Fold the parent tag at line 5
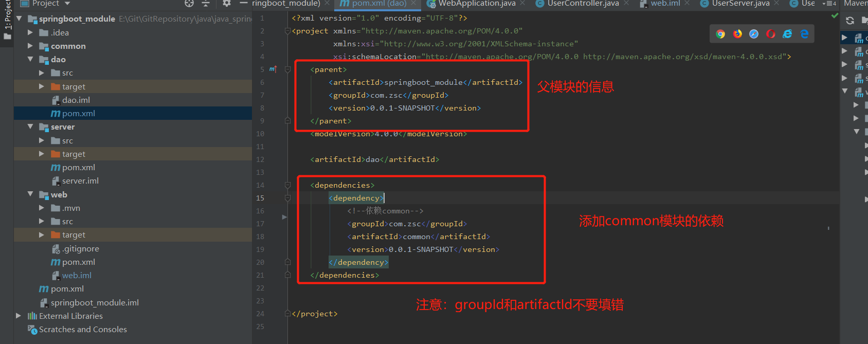 pos(287,69)
